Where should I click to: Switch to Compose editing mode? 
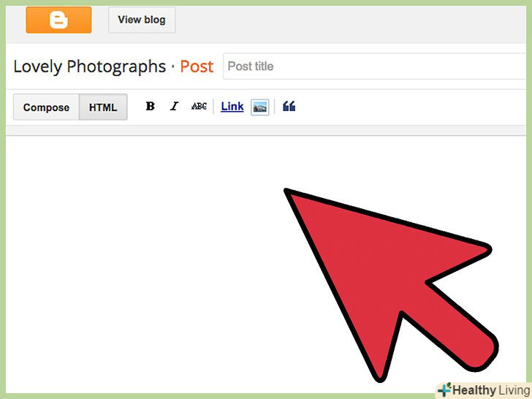coord(46,107)
